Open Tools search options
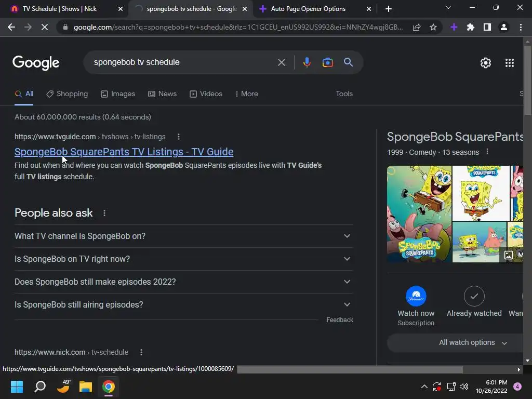This screenshot has width=532, height=399. [344, 94]
